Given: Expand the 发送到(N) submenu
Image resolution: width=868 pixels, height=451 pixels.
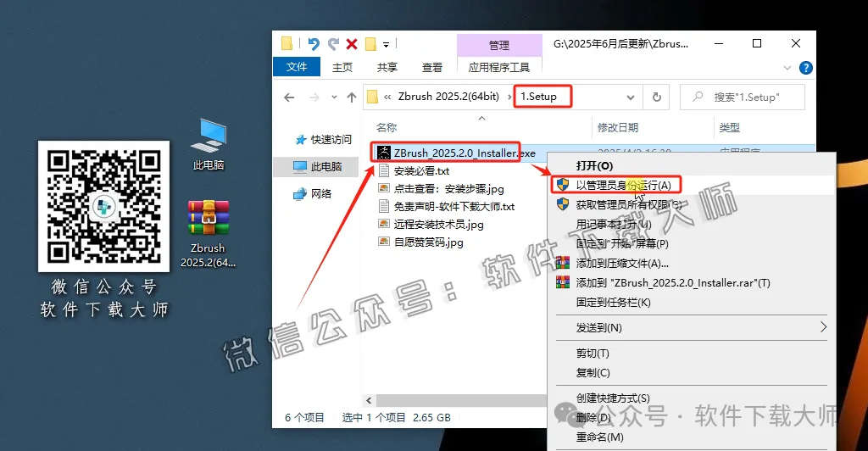Looking at the screenshot, I should 690,327.
